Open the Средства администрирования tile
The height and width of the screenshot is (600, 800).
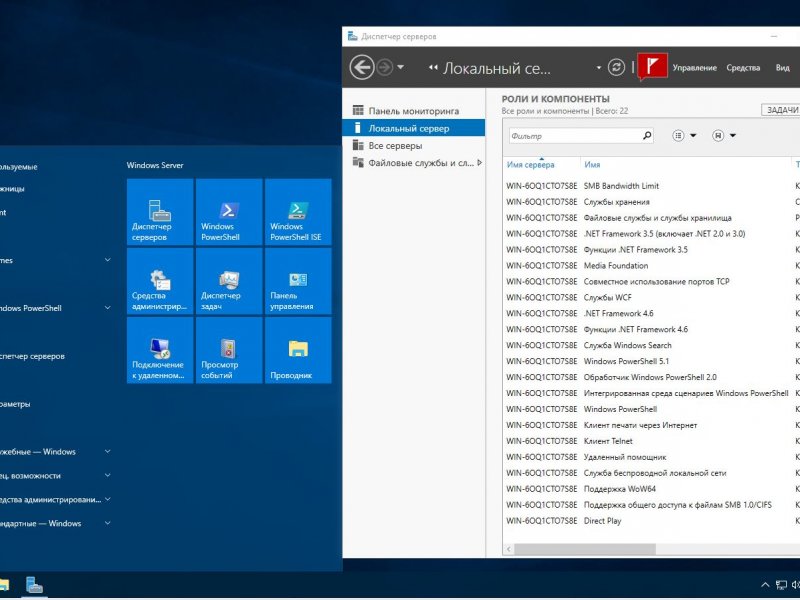click(x=160, y=281)
